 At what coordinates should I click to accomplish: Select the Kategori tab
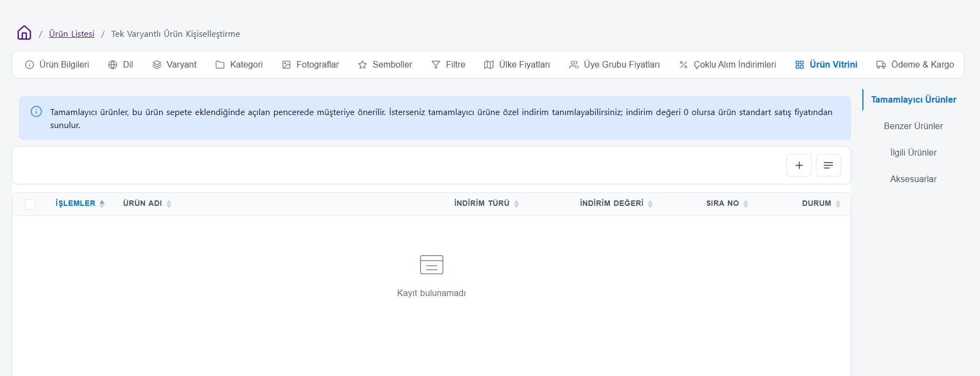coord(239,65)
